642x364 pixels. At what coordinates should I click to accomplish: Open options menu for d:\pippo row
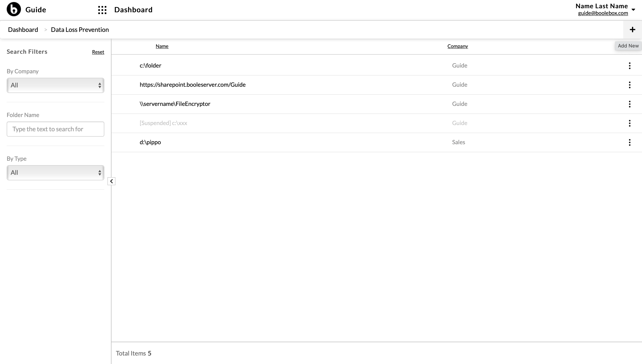(x=630, y=142)
